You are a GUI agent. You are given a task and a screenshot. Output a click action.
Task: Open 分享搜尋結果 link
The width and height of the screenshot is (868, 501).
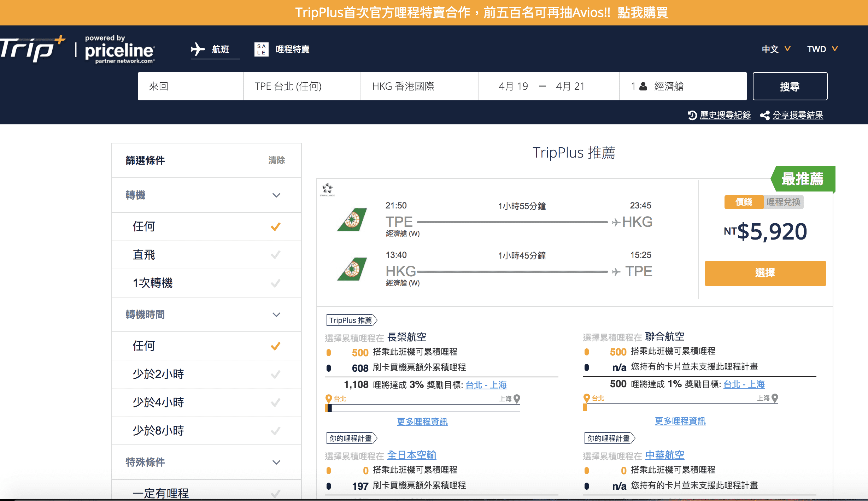click(798, 115)
